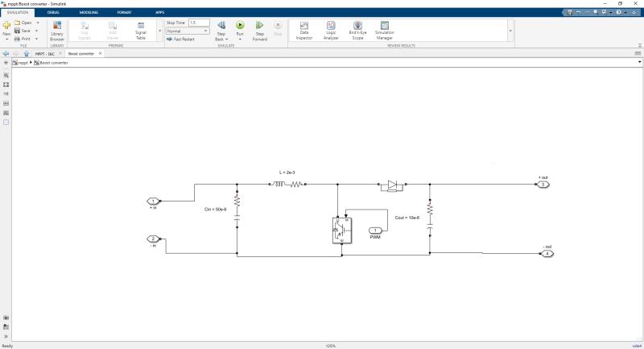This screenshot has height=349, width=644.
Task: Go up to parent with up arrow
Action: pyautogui.click(x=27, y=53)
